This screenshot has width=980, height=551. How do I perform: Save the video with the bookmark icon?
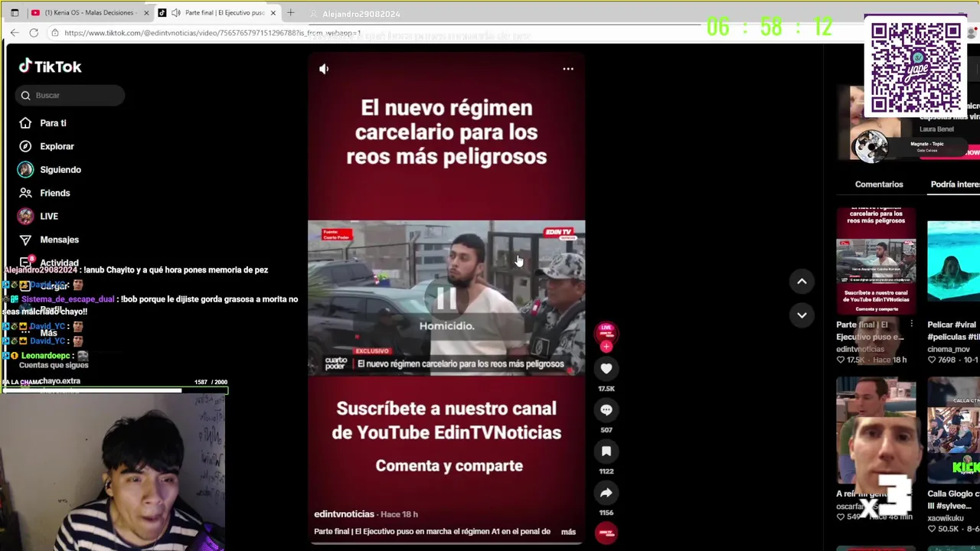606,452
